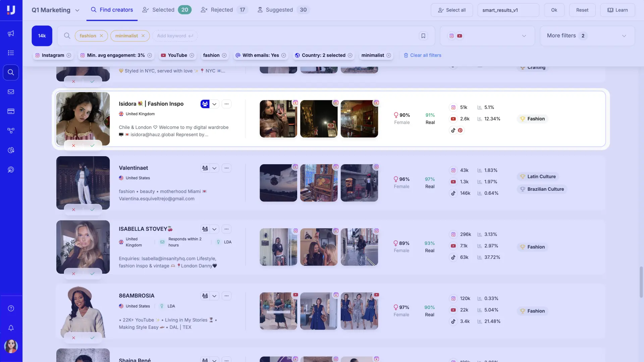Open ISABELLA STOVEY's three-dot more menu
644x362 pixels.
[x=227, y=229]
